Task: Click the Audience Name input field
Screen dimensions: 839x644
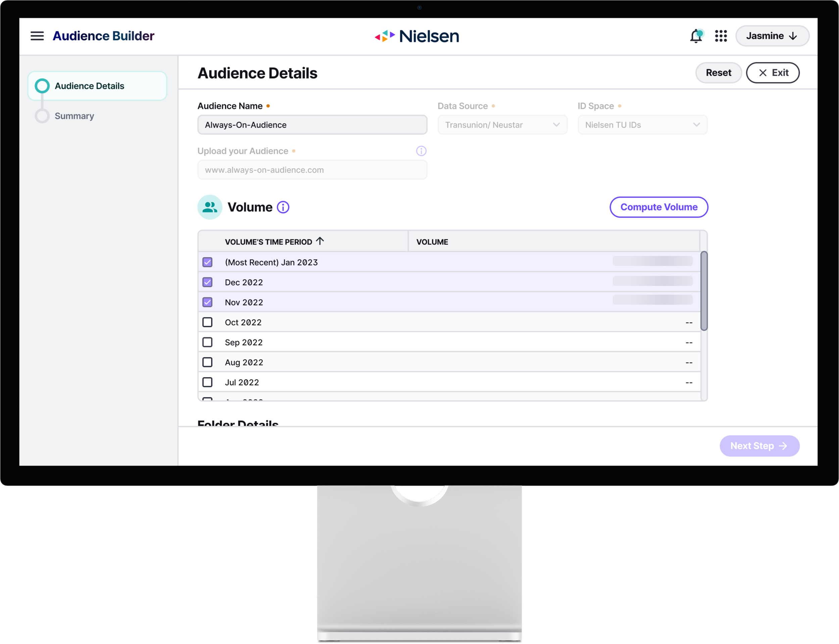Action: tap(312, 125)
